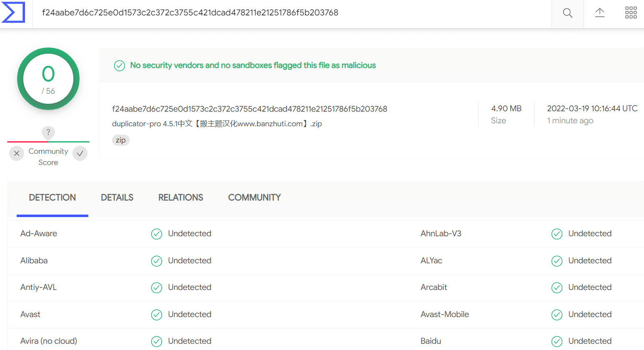Vote harmless with the checkmark community button
This screenshot has height=350, width=644.
pos(80,153)
